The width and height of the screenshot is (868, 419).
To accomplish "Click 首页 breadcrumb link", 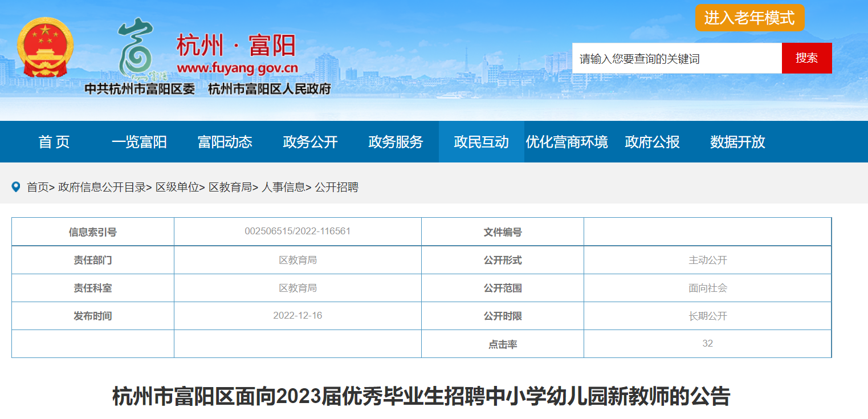I will [x=38, y=187].
